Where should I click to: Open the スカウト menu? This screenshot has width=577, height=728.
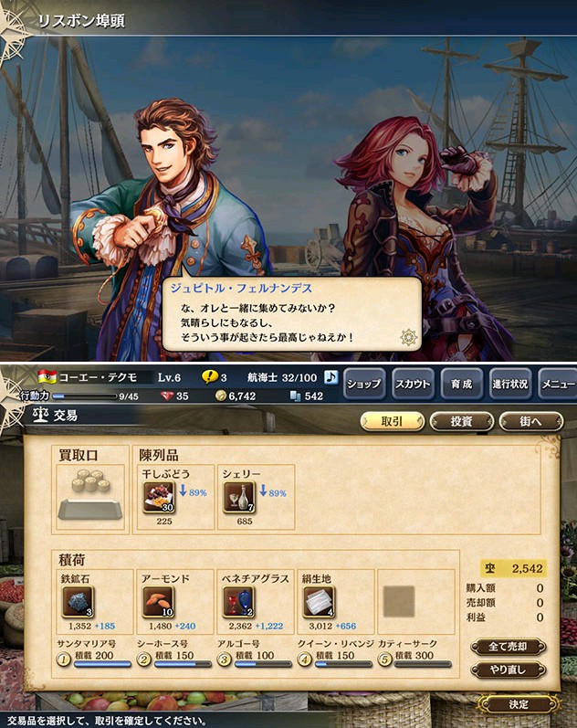[x=414, y=384]
